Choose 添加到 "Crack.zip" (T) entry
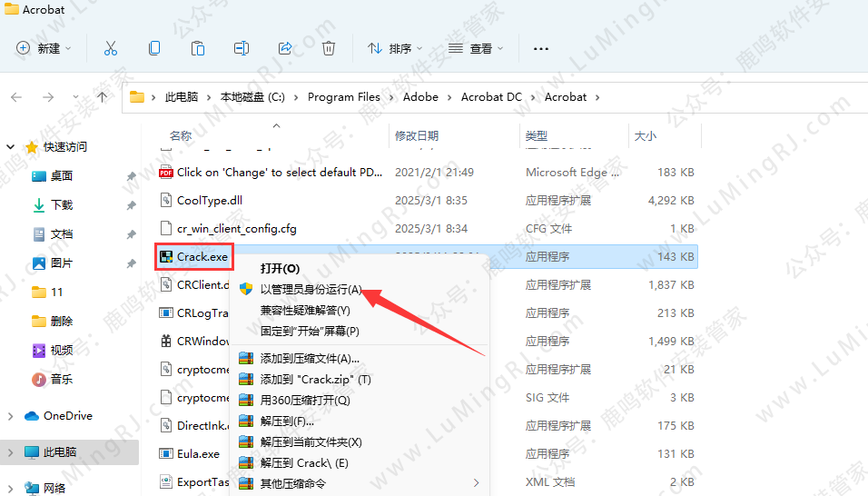Viewport: 868px width, 496px height. (x=316, y=380)
